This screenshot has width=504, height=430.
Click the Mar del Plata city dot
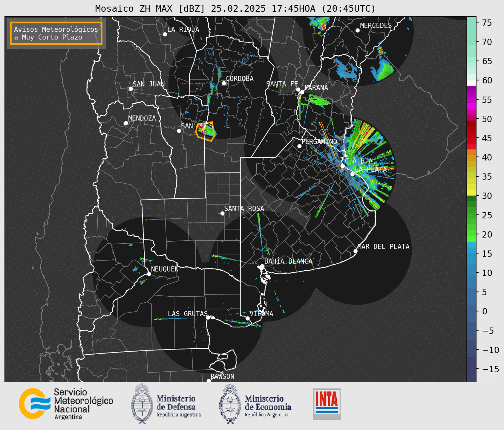[x=356, y=251]
